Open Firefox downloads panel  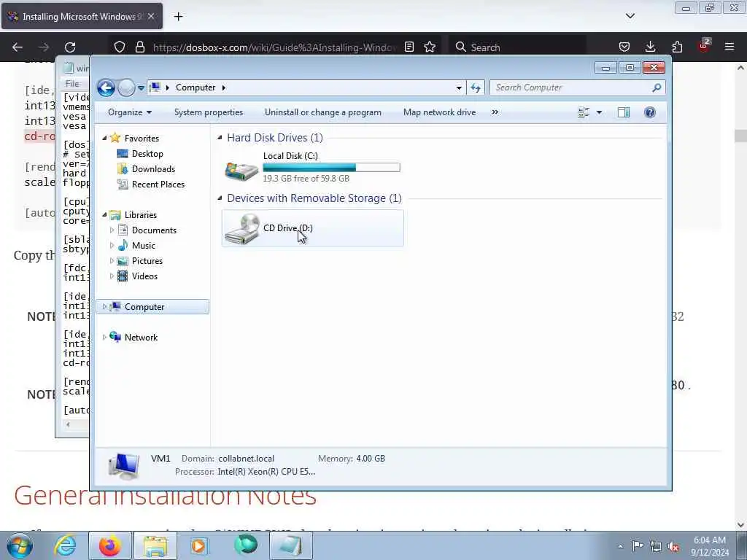pyautogui.click(x=650, y=47)
